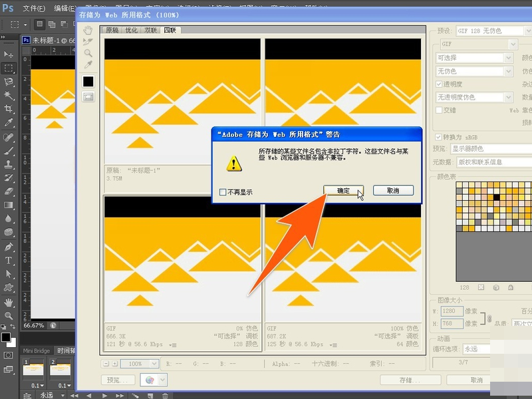
Task: Select the Type tool
Action: click(9, 260)
